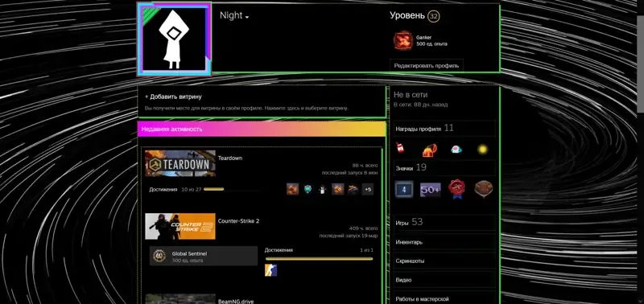This screenshot has height=304, width=644.
Task: Click the Недавняя активность gradient header
Action: tap(262, 129)
